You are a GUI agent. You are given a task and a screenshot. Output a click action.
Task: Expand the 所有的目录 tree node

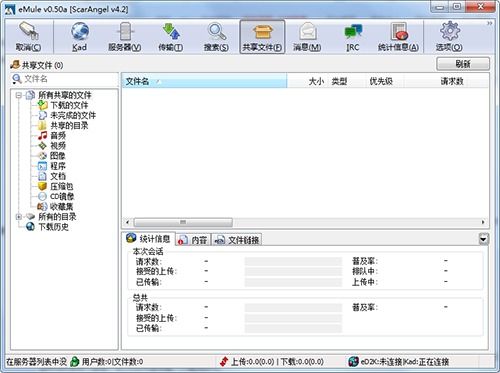19,217
